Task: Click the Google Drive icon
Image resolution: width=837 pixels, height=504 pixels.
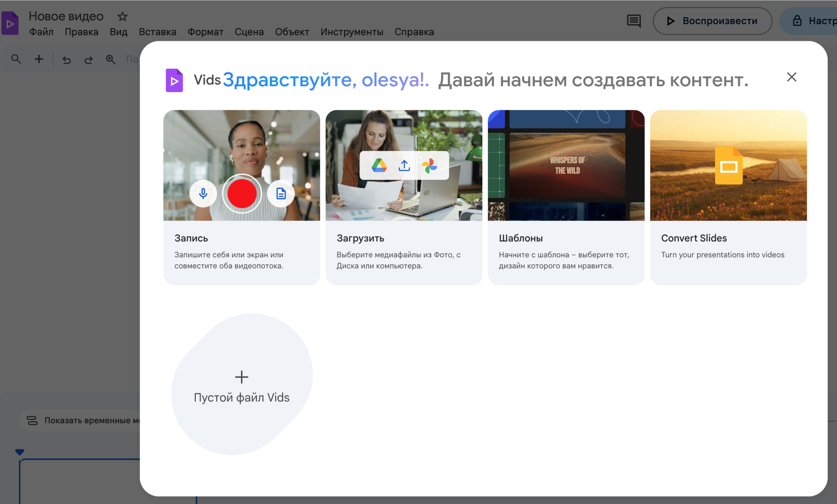Action: tap(379, 165)
